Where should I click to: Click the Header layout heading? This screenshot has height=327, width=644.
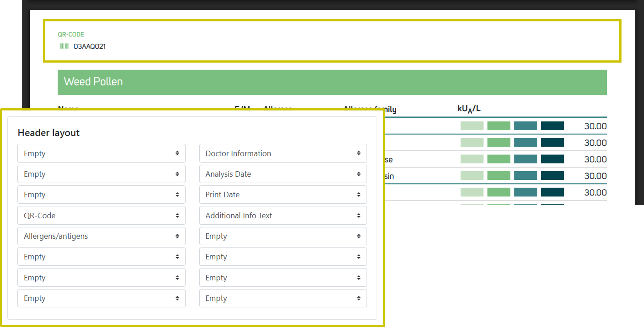pos(49,133)
